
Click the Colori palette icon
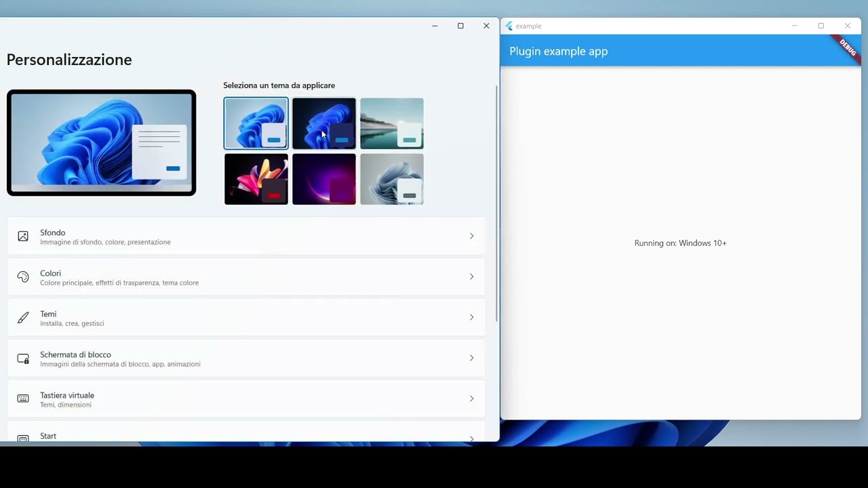pos(23,277)
